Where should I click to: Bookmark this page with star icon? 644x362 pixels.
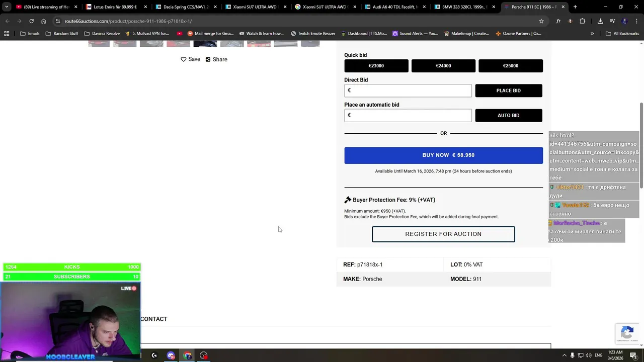click(x=541, y=21)
